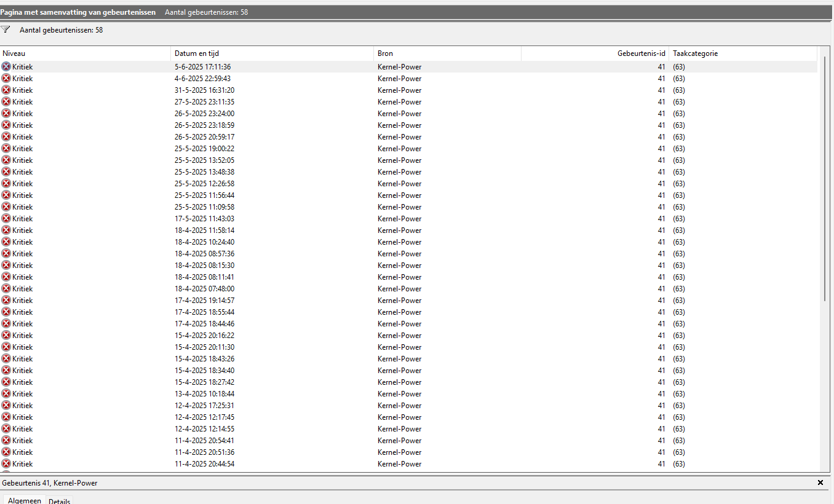Click (63) category in the 13-4-2025 10:18:44 row
Image resolution: width=834 pixels, height=504 pixels.
(x=678, y=394)
